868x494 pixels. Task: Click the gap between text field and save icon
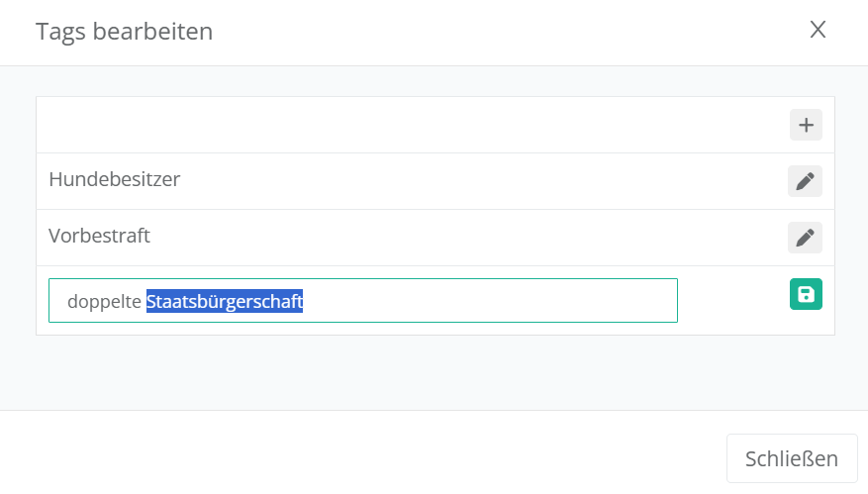point(732,301)
